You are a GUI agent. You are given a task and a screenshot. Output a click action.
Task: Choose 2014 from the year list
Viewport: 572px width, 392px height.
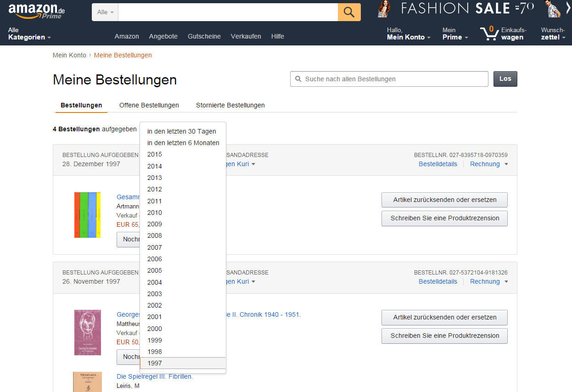click(x=183, y=166)
